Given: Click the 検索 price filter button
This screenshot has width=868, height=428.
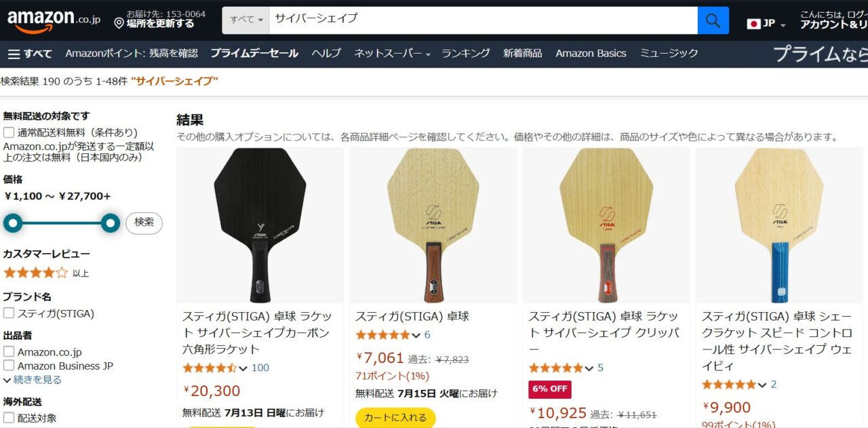Looking at the screenshot, I should pyautogui.click(x=144, y=222).
